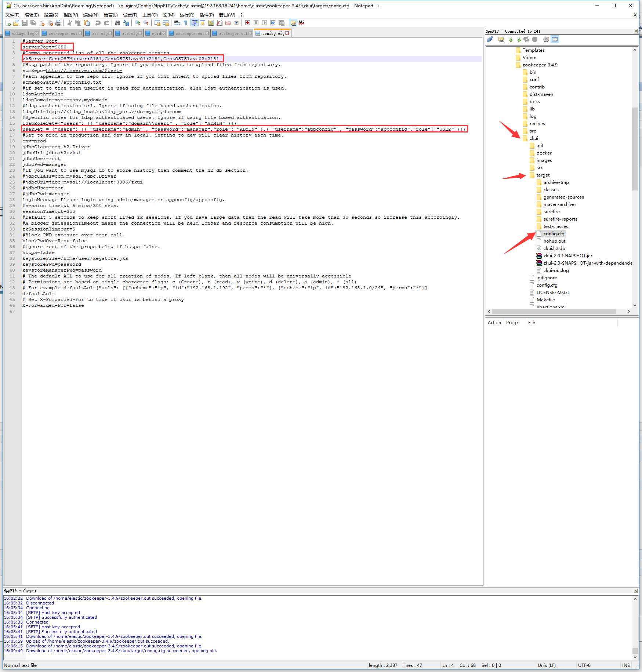This screenshot has width=642, height=672.
Task: Switch to the change.log tab
Action: click(23, 33)
